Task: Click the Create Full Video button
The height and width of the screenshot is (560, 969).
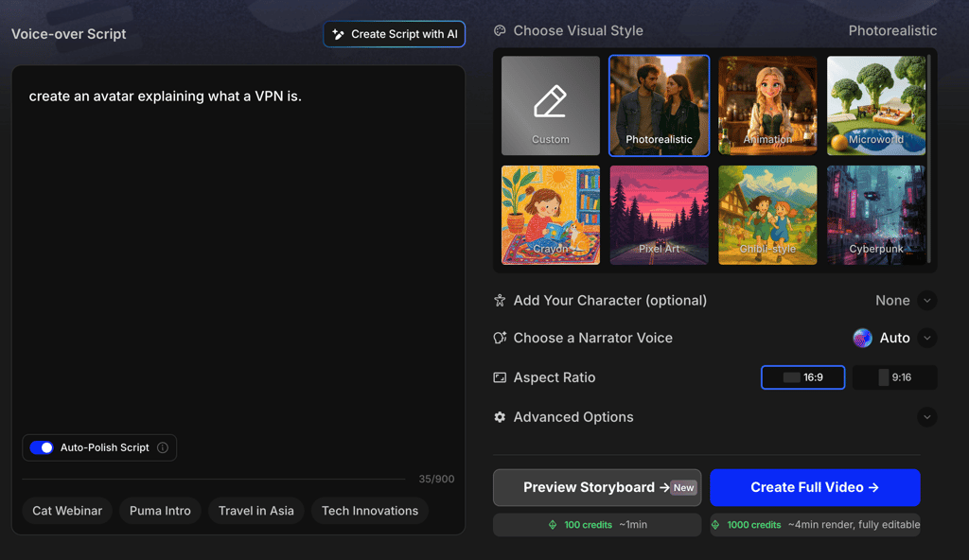Action: [815, 488]
